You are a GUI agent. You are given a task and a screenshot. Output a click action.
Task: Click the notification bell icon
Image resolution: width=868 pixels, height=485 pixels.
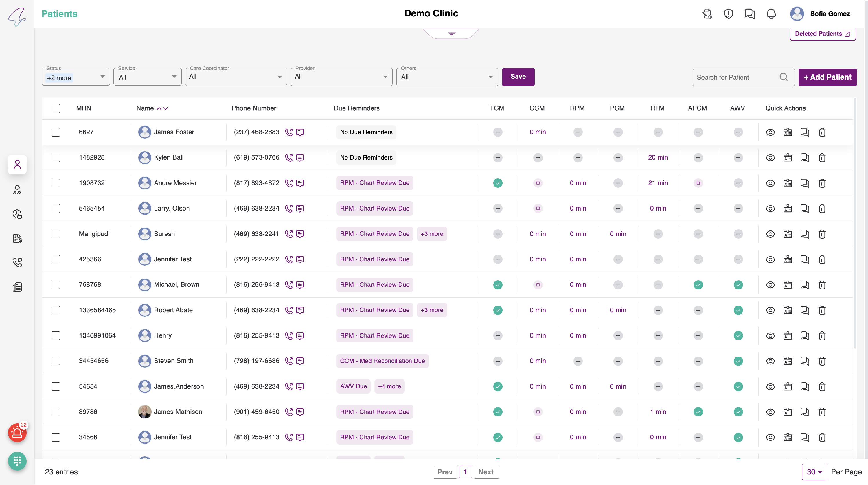point(771,14)
